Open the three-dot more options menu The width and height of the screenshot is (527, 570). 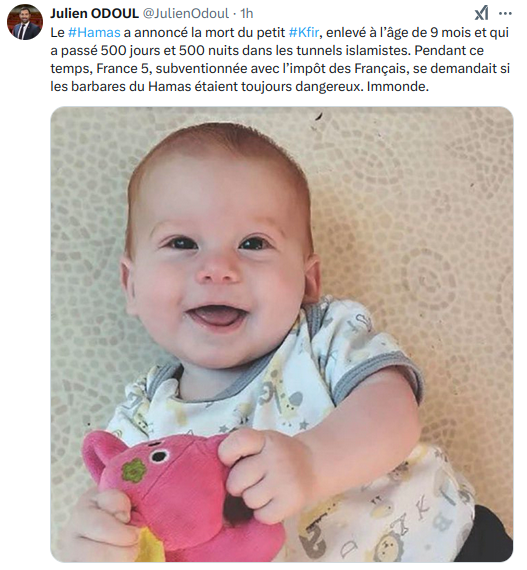(505, 14)
